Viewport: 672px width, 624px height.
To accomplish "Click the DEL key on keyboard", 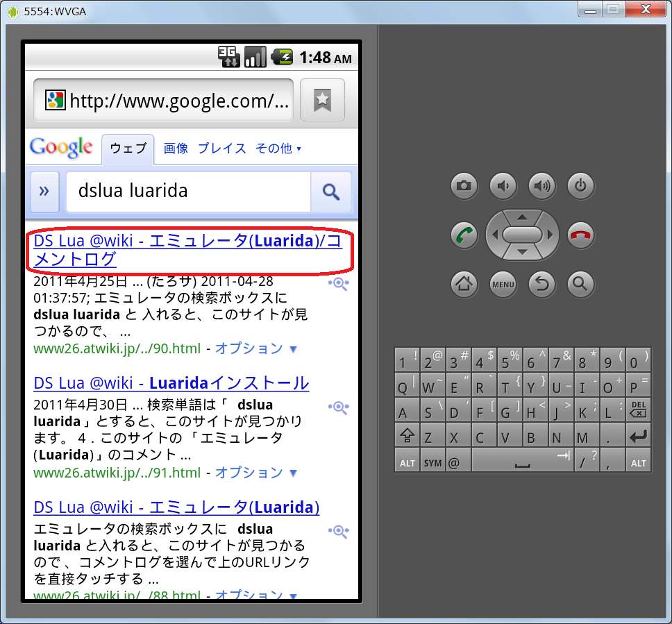I will 638,410.
